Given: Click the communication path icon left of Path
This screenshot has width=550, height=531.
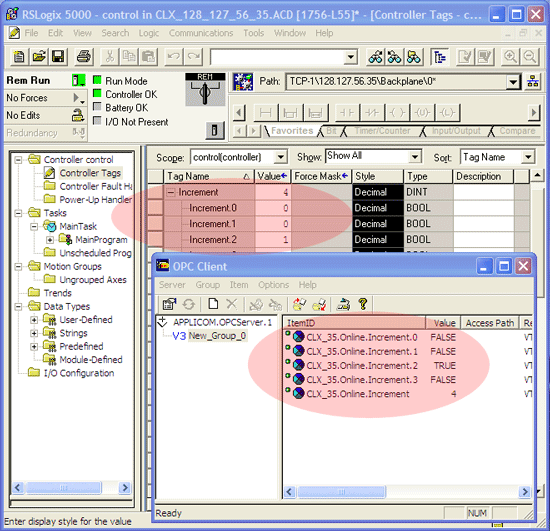Looking at the screenshot, I should click(x=243, y=82).
